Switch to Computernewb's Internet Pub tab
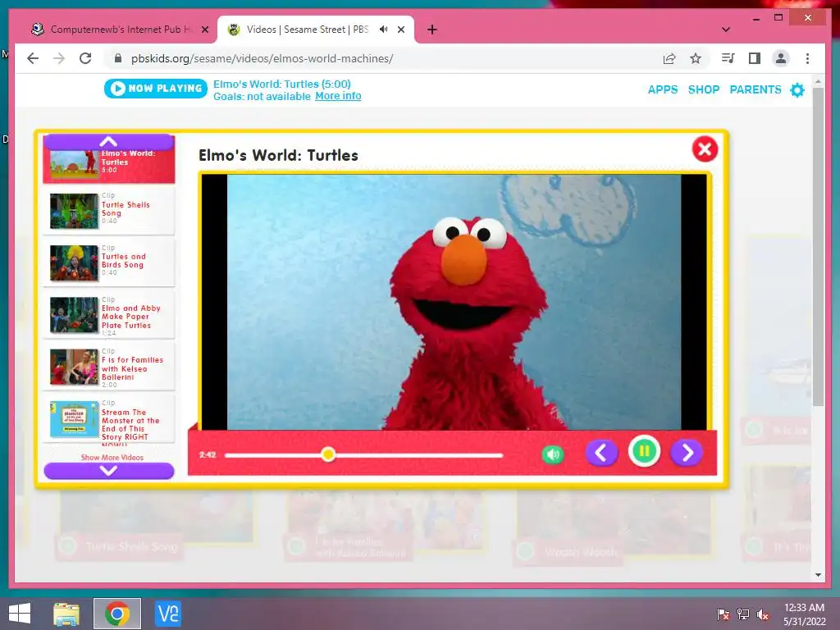Screen dimensions: 840x630 click(121, 30)
